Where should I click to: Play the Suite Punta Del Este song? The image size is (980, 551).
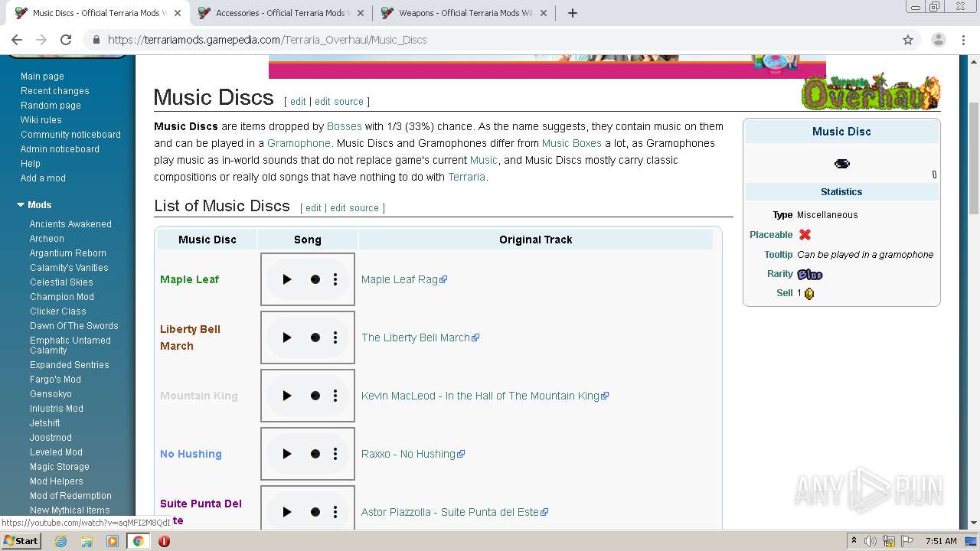[287, 512]
